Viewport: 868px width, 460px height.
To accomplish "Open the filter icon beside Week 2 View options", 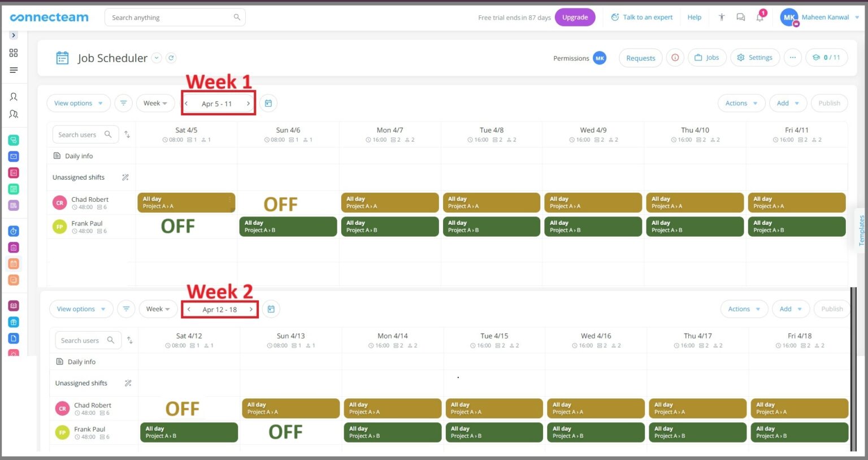I will click(126, 309).
